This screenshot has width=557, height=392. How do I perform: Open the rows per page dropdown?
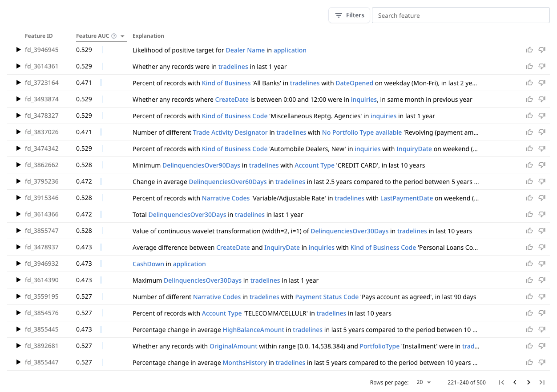coord(422,382)
